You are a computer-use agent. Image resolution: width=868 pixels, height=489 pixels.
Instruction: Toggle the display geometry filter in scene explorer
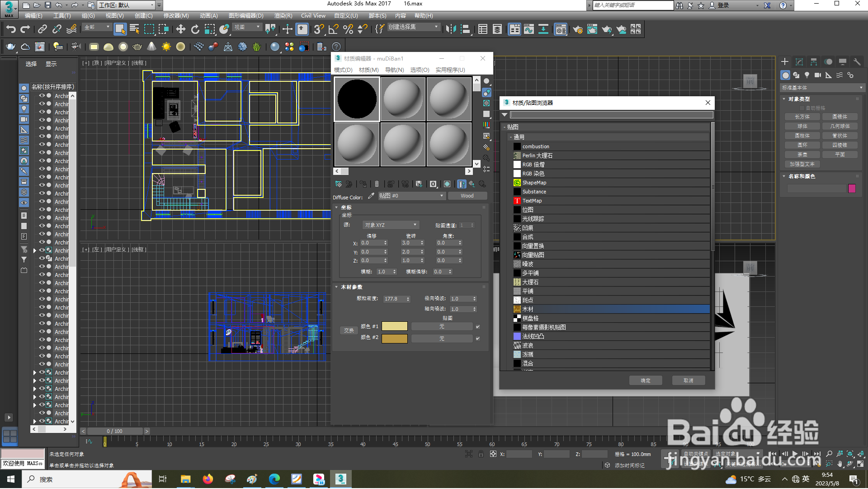click(x=24, y=88)
